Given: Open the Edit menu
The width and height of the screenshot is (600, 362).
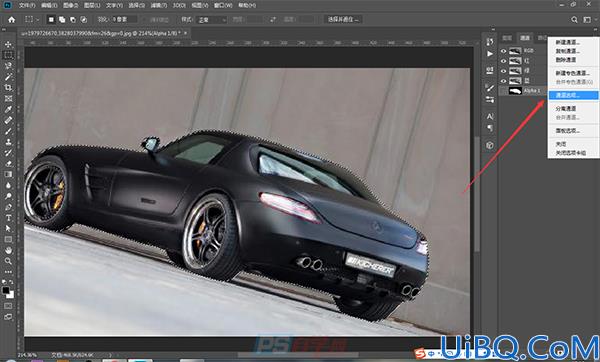Looking at the screenshot, I should tap(49, 5).
